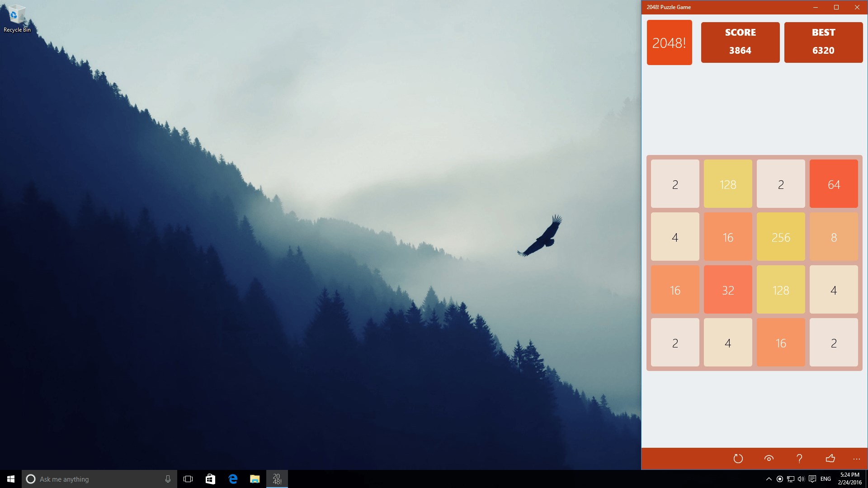Open help via the question mark icon
Screen dimensions: 868x488
(x=799, y=459)
